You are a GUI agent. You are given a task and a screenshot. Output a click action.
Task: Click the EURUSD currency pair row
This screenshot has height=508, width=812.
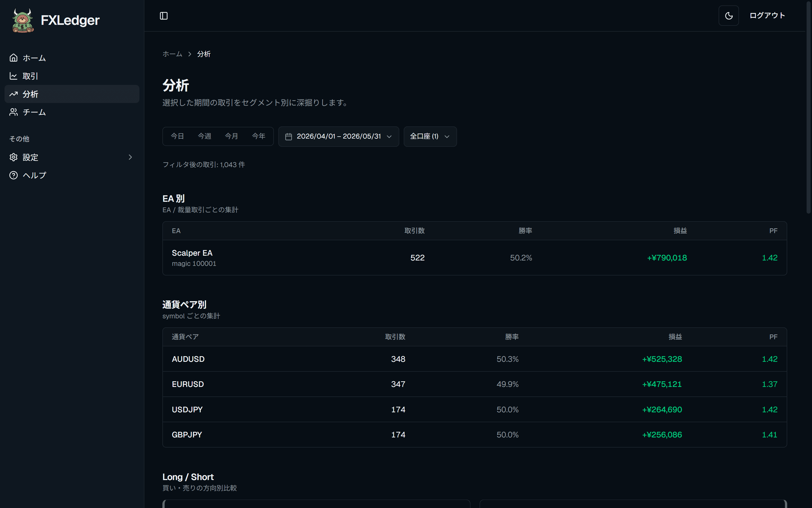[475, 384]
